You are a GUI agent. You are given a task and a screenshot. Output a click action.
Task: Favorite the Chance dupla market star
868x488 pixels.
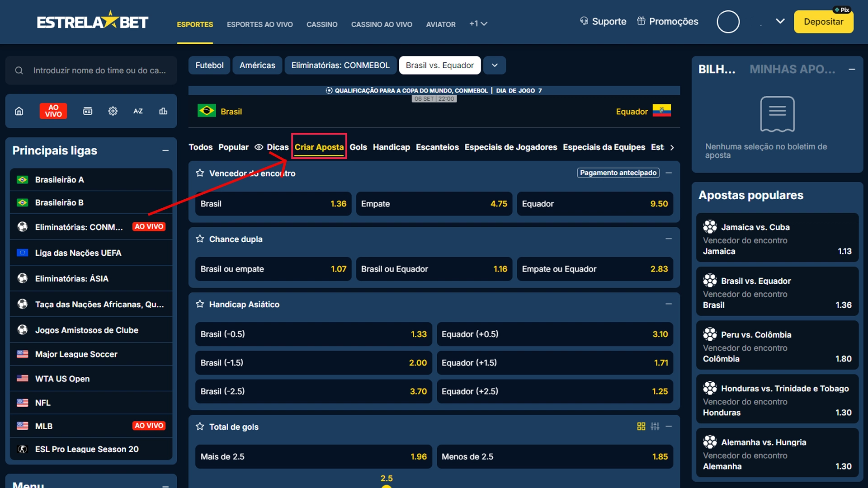point(200,239)
